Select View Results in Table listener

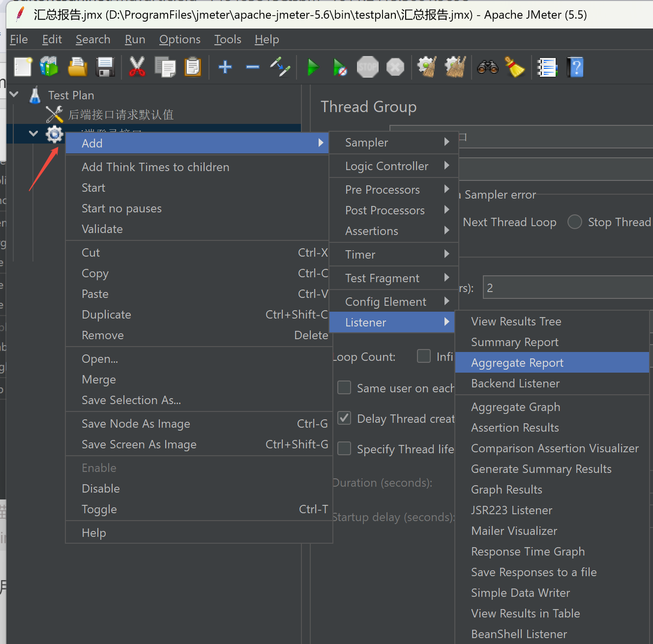553,614
